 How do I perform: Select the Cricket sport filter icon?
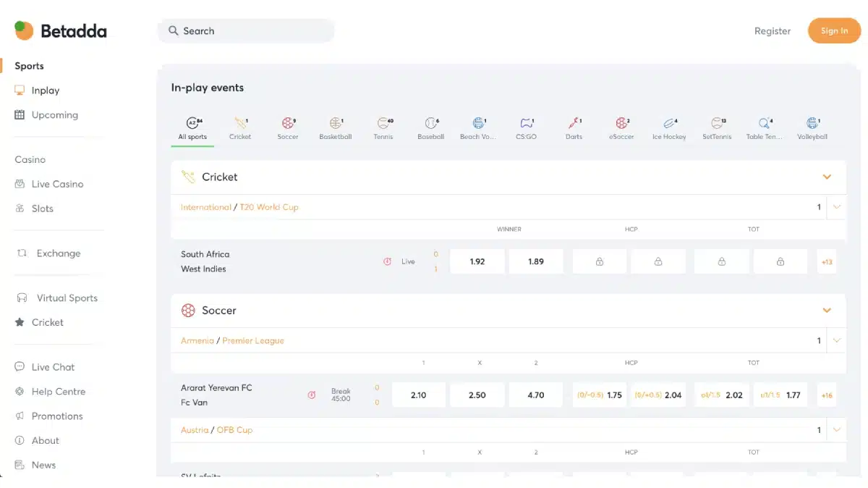coord(240,124)
